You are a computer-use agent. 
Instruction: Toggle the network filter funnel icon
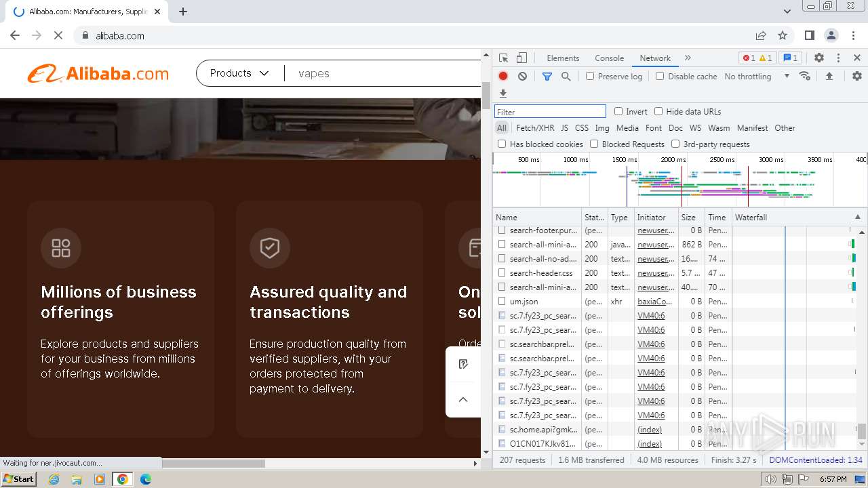[547, 77]
